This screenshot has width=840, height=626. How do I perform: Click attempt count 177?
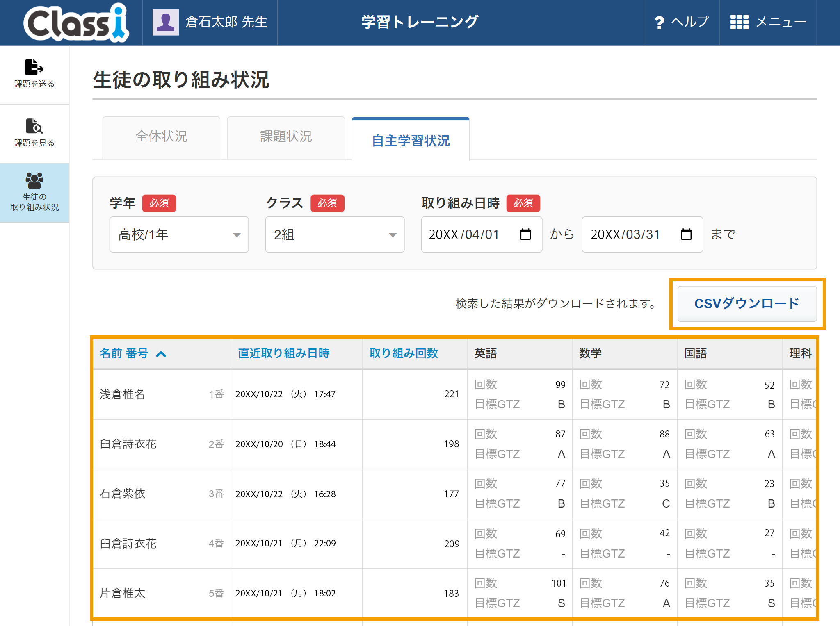point(452,494)
